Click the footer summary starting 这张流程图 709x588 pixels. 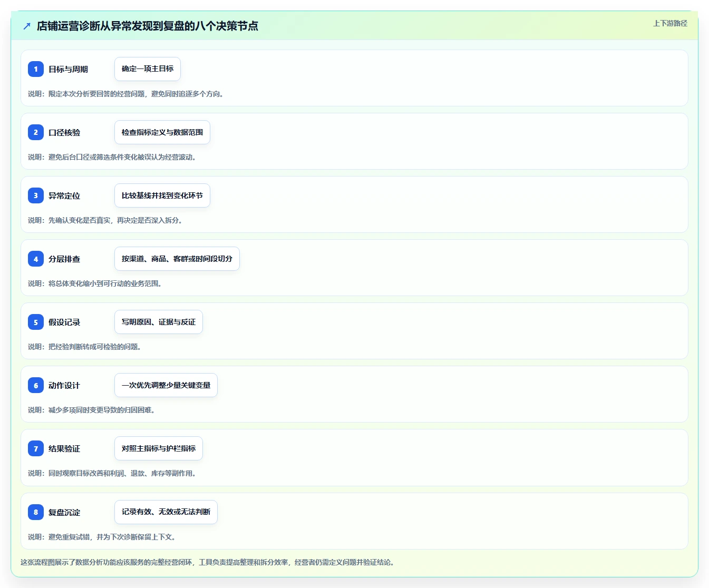(x=208, y=562)
